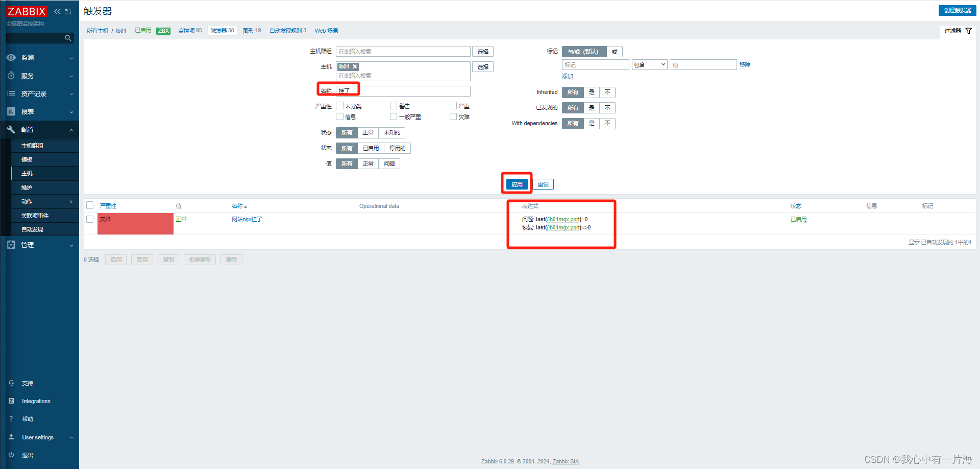The height and width of the screenshot is (469, 980).
Task: Expand the 监测 menu
Action: 71,58
